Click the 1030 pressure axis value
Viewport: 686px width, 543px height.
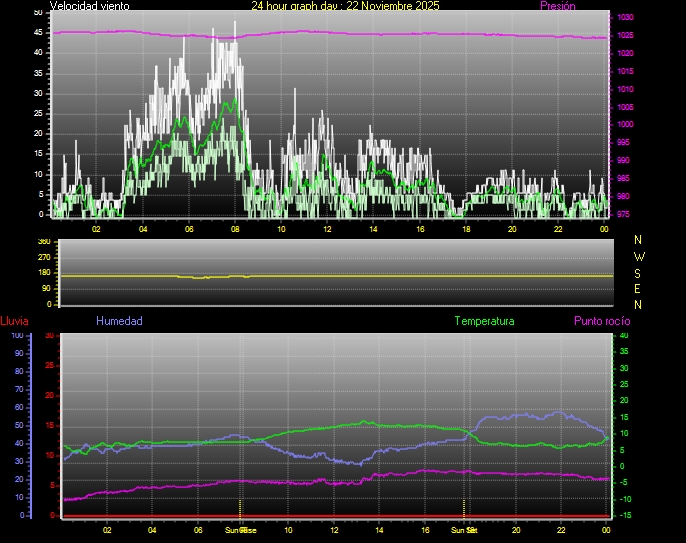pyautogui.click(x=625, y=18)
